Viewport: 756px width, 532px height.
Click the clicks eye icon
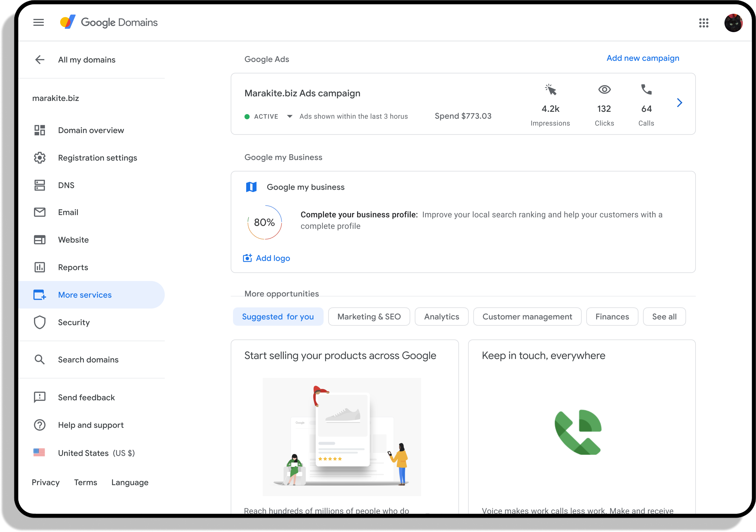point(604,89)
